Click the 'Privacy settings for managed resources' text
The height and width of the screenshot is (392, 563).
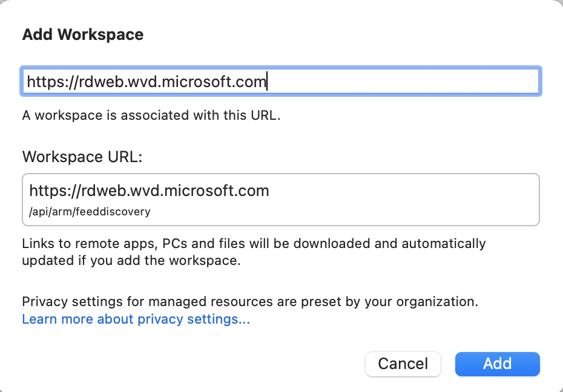coord(250,302)
